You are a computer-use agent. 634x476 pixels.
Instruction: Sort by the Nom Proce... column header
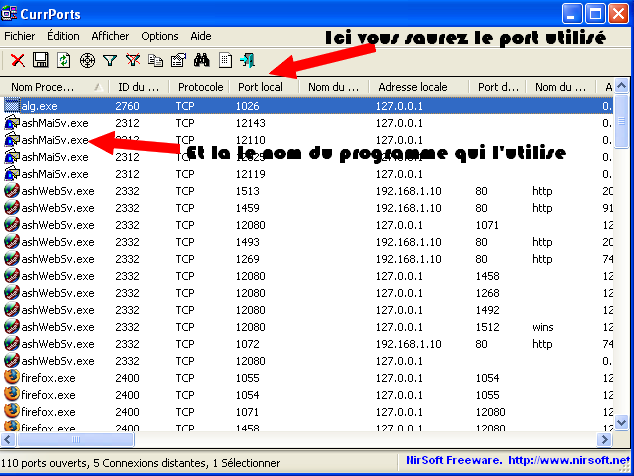coord(55,87)
